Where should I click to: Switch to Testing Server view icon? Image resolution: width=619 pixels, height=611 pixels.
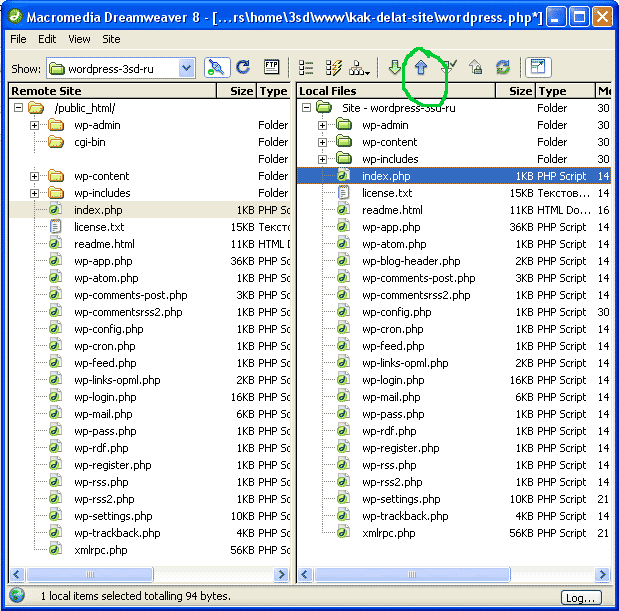point(334,67)
